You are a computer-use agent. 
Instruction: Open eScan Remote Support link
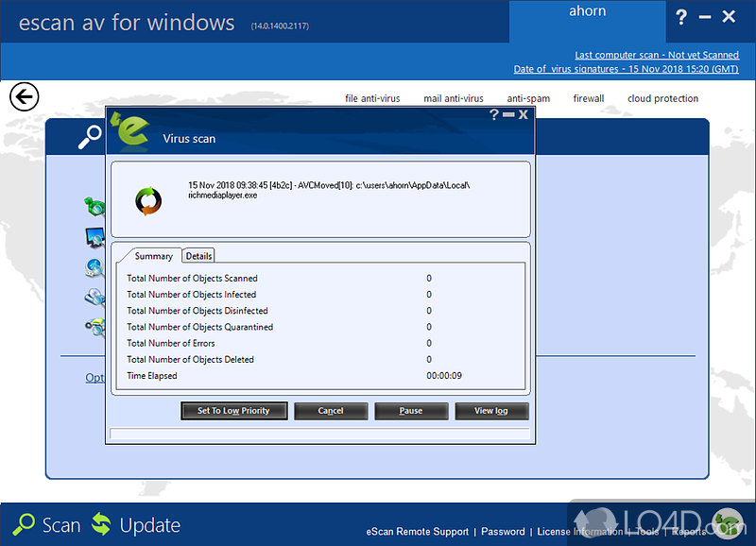click(417, 532)
